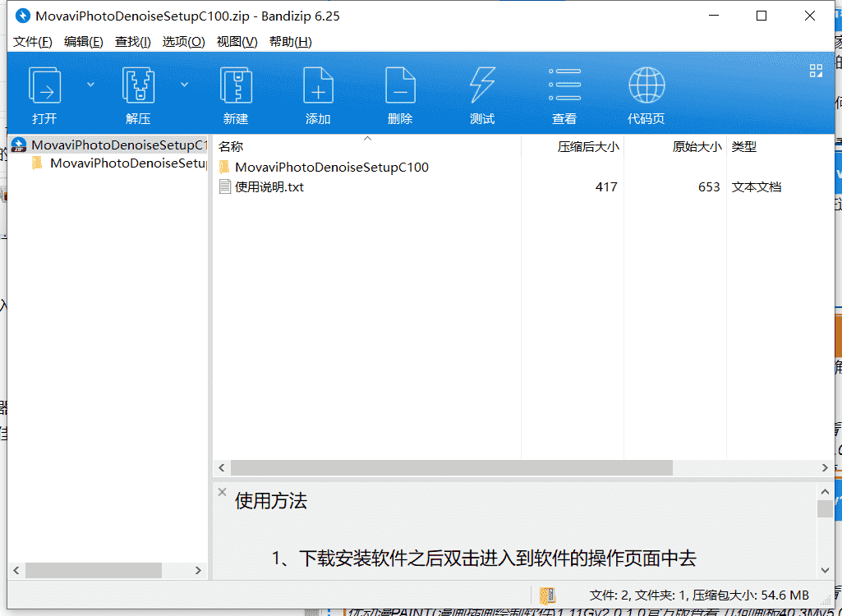Screen dimensions: 842x616
Task: Sort by the 压缩后大小 column header
Action: tap(573, 146)
